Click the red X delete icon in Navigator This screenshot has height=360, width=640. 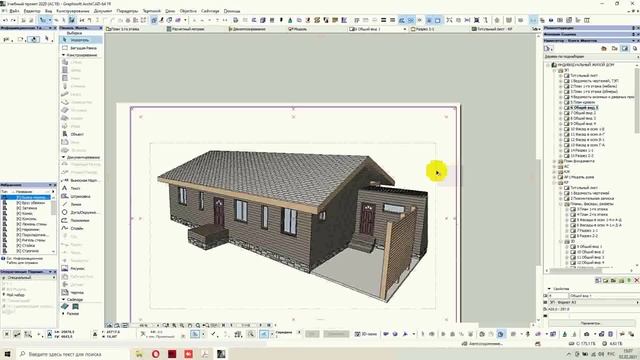coord(636,280)
